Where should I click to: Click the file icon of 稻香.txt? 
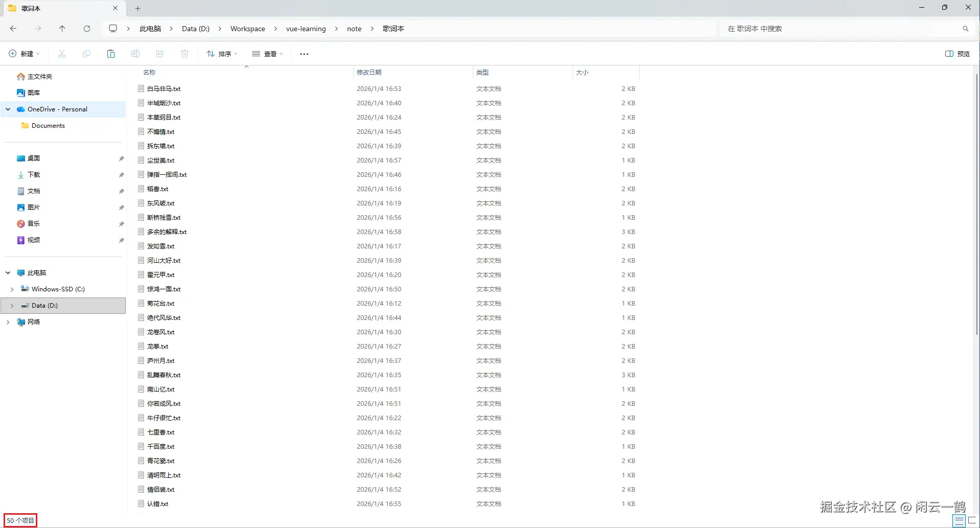141,189
